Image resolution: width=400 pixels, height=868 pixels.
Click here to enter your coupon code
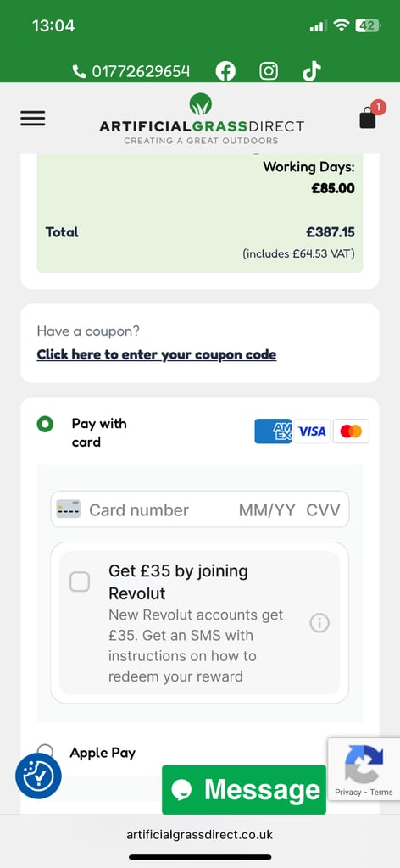157,354
